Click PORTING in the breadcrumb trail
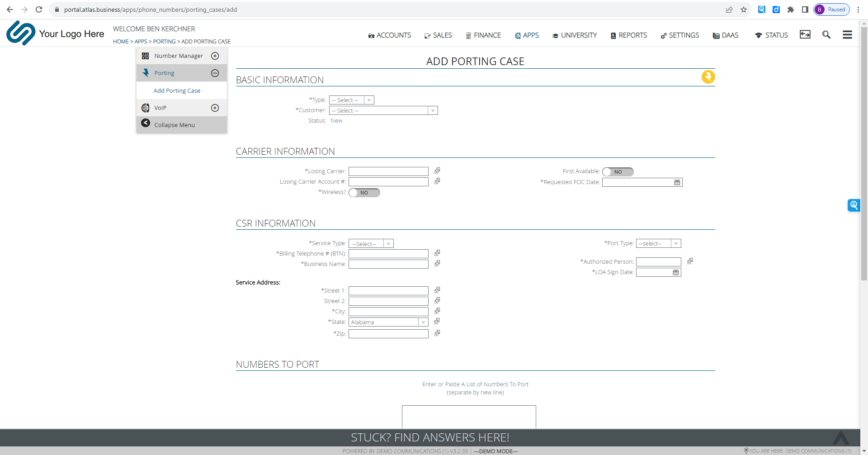 tap(164, 42)
